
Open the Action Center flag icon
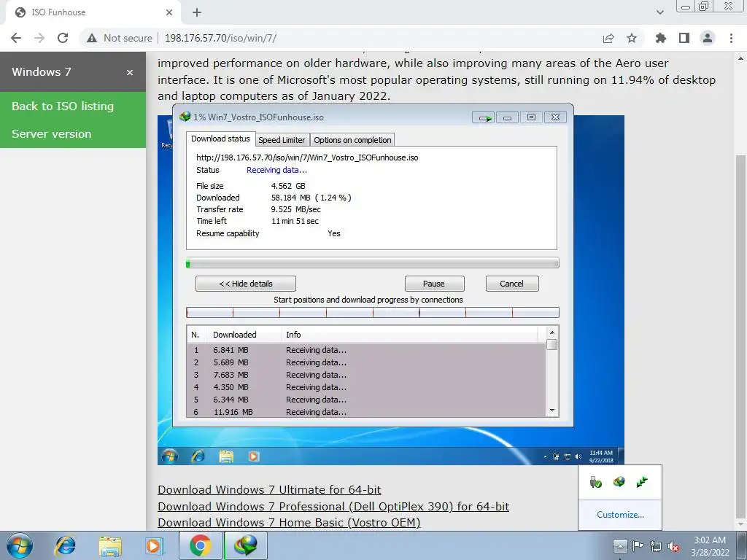click(638, 545)
